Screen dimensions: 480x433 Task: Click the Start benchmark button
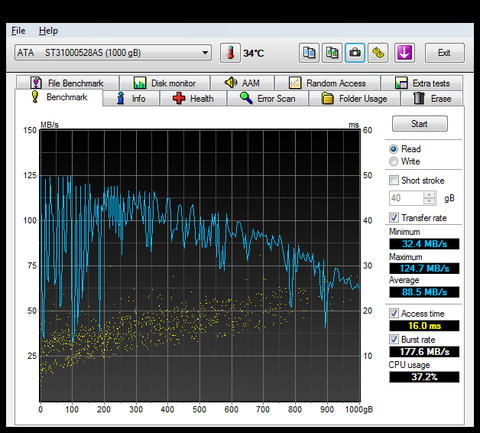(420, 124)
